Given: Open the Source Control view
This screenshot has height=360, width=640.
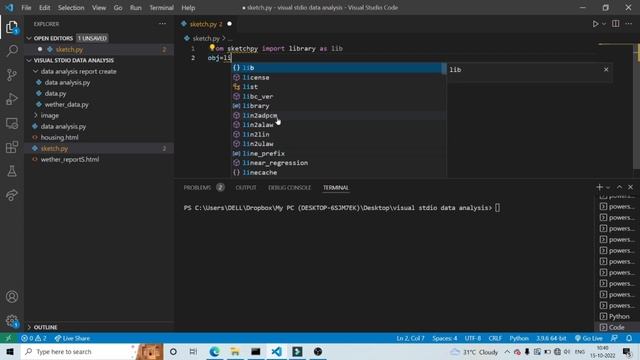Looking at the screenshot, I should [12, 75].
